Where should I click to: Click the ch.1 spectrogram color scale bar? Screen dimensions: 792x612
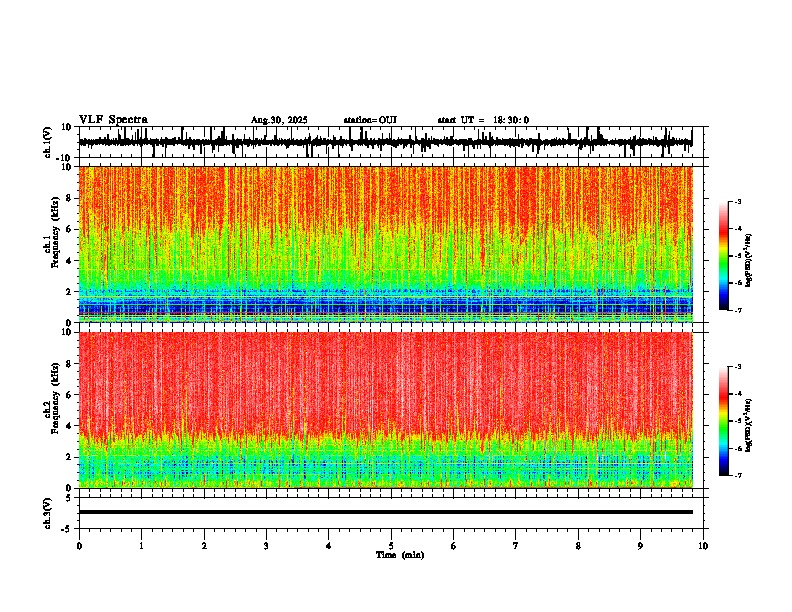pyautogui.click(x=724, y=256)
